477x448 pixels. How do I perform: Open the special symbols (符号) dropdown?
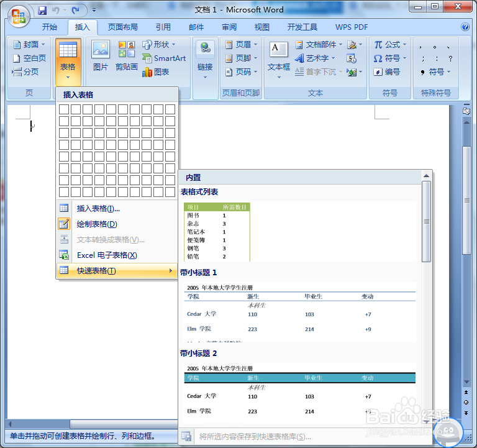click(435, 72)
